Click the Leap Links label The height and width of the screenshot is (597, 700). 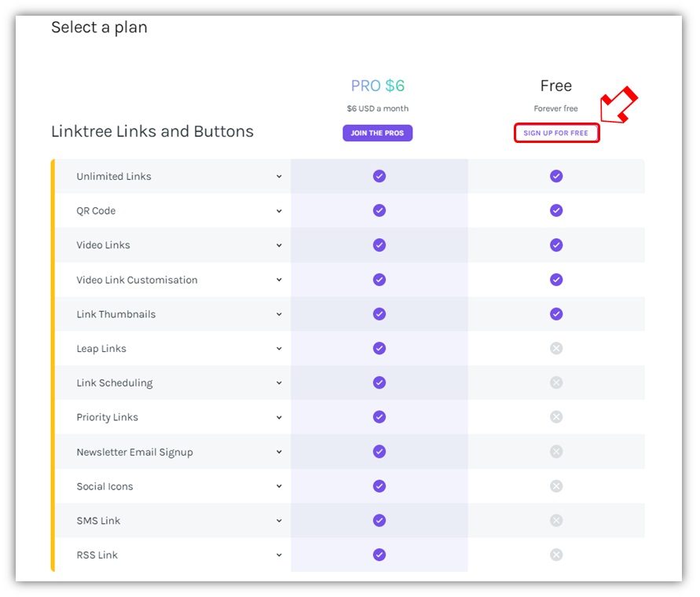tap(101, 349)
